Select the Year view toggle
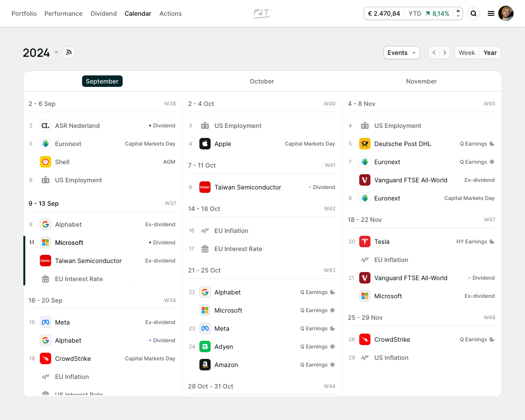This screenshot has height=420, width=525. [490, 52]
